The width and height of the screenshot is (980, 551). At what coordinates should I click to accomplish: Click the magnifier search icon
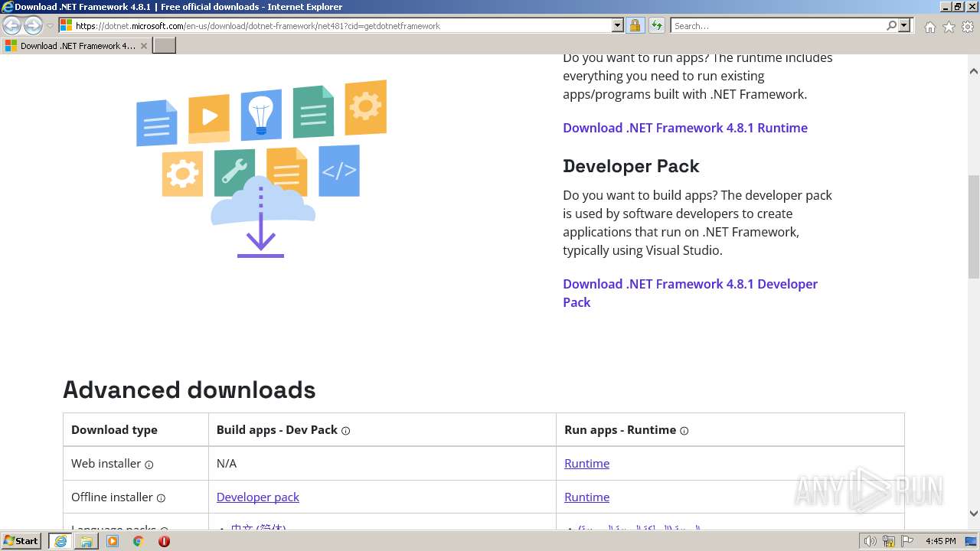891,25
